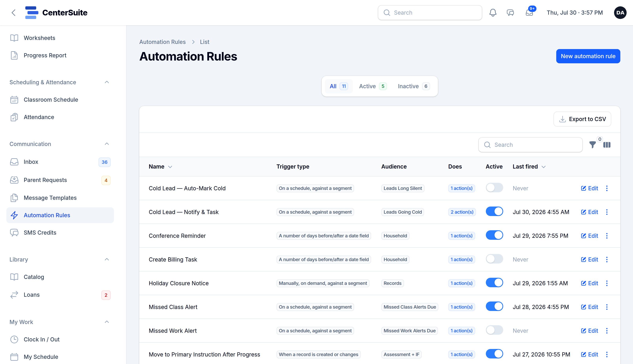The height and width of the screenshot is (364, 633).
Task: Sort by Last fired column
Action: pos(529,167)
